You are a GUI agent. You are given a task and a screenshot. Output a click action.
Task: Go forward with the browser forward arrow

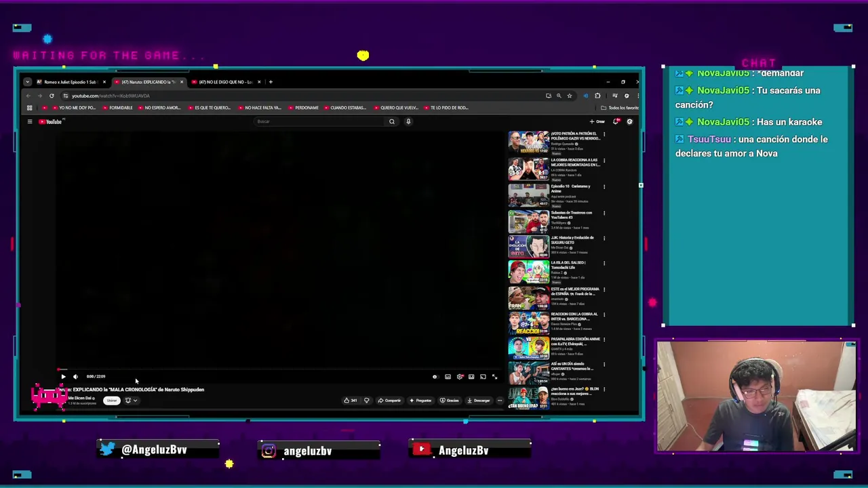pyautogui.click(x=40, y=96)
